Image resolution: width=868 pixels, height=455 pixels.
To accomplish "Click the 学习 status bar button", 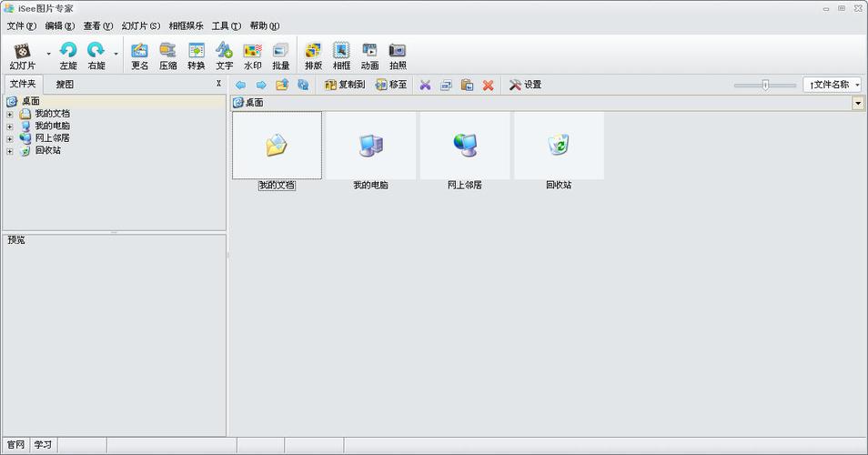I will (x=43, y=444).
